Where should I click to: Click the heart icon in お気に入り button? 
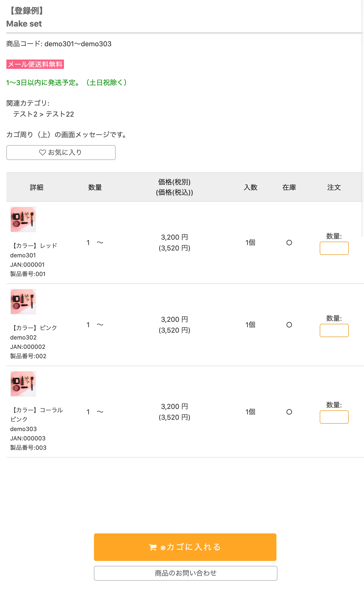click(43, 153)
